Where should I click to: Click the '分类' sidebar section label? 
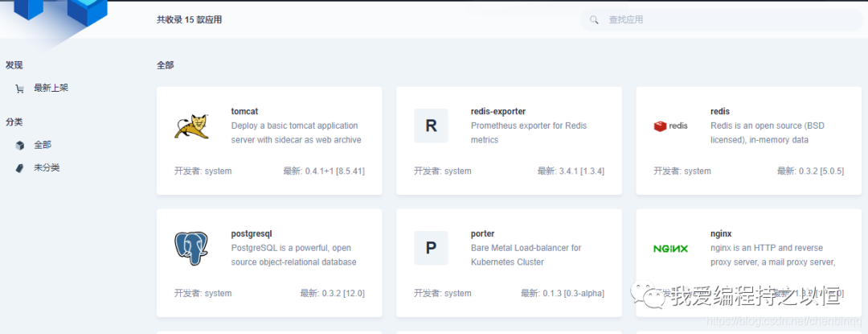tap(14, 122)
